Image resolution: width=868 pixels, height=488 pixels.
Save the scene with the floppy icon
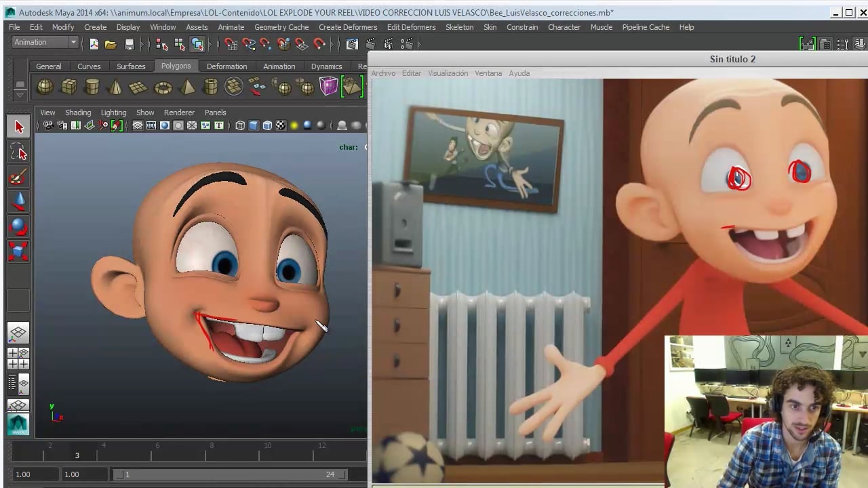pos(129,44)
